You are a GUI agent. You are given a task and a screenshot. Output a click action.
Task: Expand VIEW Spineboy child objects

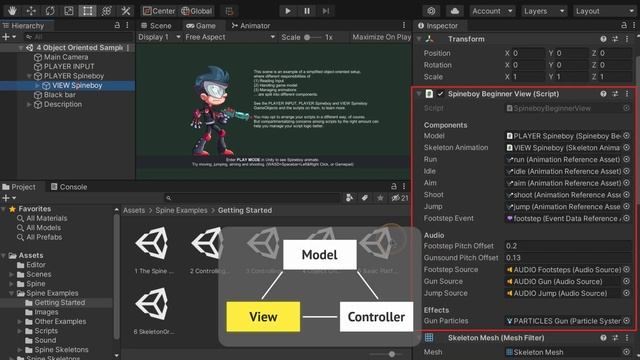(x=38, y=85)
